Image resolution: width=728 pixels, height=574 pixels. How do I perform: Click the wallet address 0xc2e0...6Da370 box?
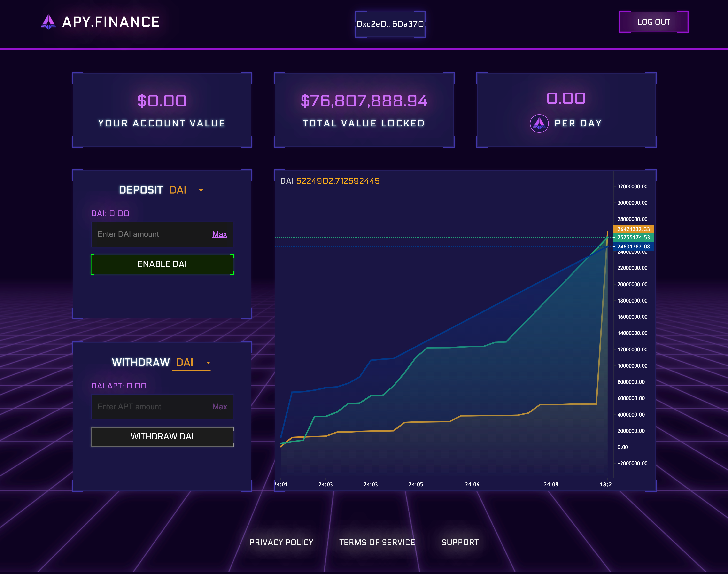tap(390, 24)
